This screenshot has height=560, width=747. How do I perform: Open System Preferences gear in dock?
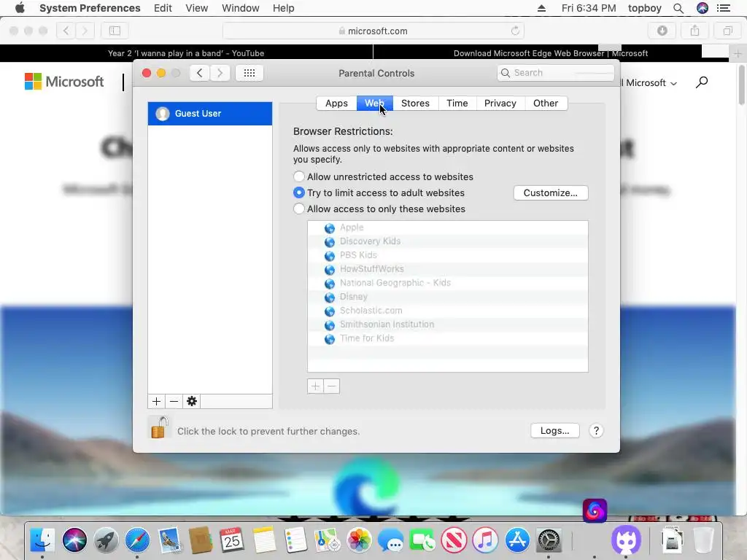coord(549,540)
